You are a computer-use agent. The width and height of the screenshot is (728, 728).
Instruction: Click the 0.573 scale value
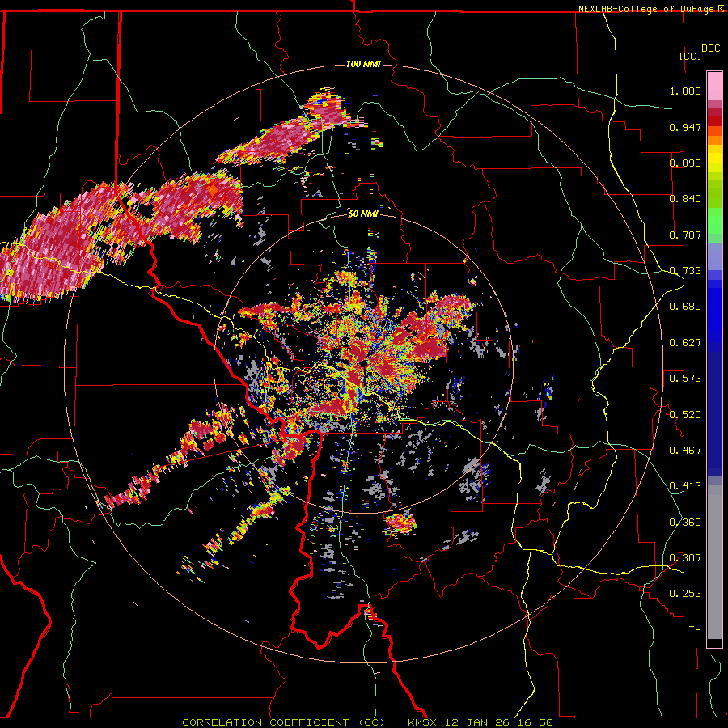click(685, 379)
